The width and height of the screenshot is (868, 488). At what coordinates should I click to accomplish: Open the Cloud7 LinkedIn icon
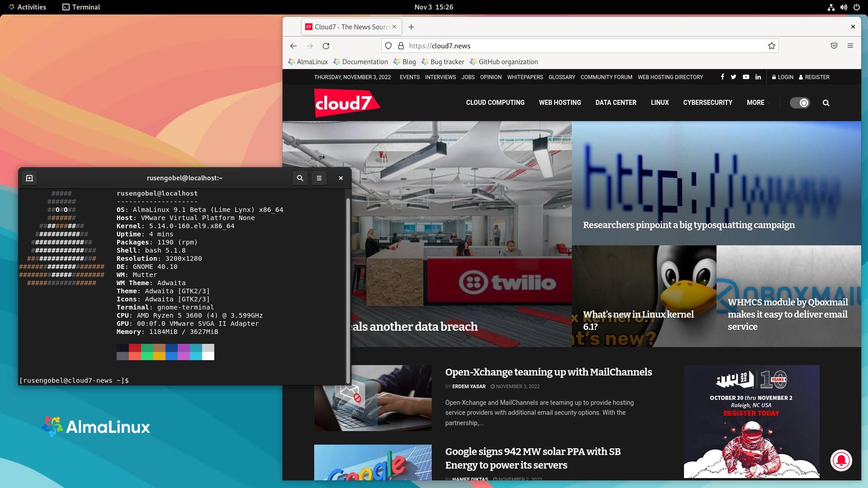(x=758, y=77)
